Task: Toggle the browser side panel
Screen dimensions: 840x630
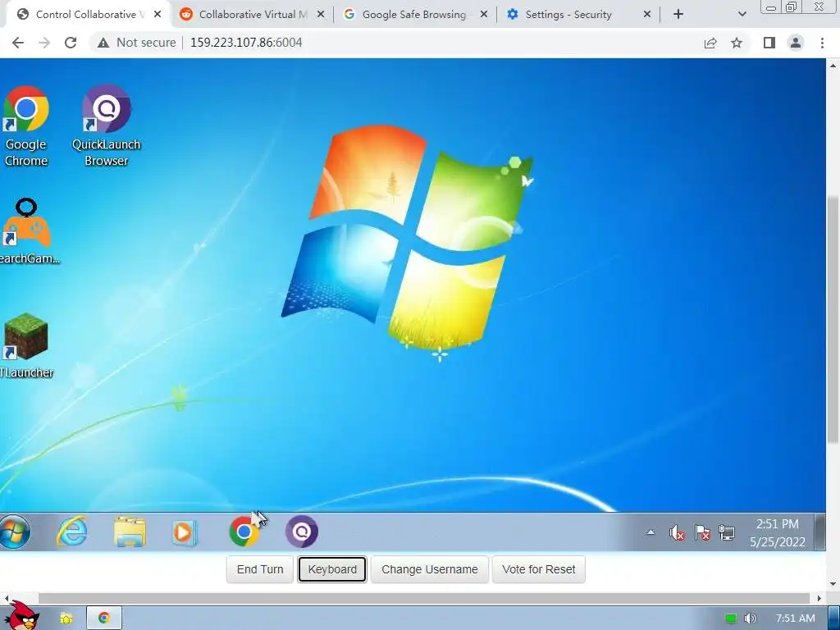Action: [769, 43]
